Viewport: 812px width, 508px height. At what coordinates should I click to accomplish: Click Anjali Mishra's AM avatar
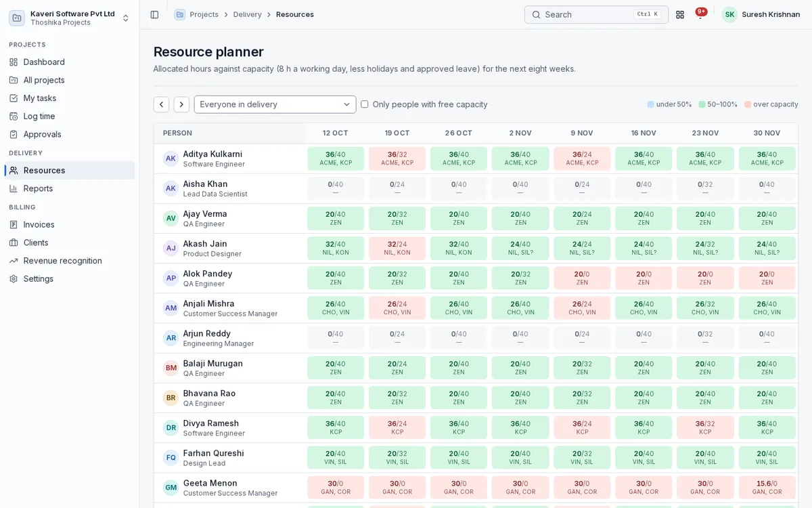[171, 308]
